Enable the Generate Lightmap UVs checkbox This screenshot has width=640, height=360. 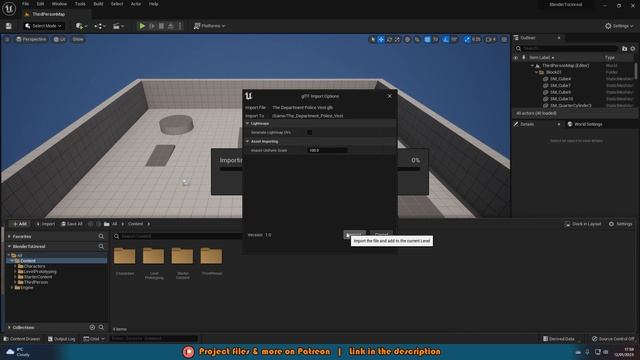pyautogui.click(x=309, y=132)
